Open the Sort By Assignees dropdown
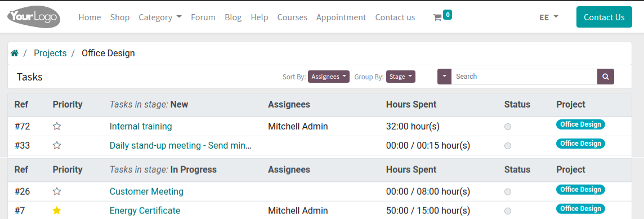The width and height of the screenshot is (644, 219). coord(329,77)
